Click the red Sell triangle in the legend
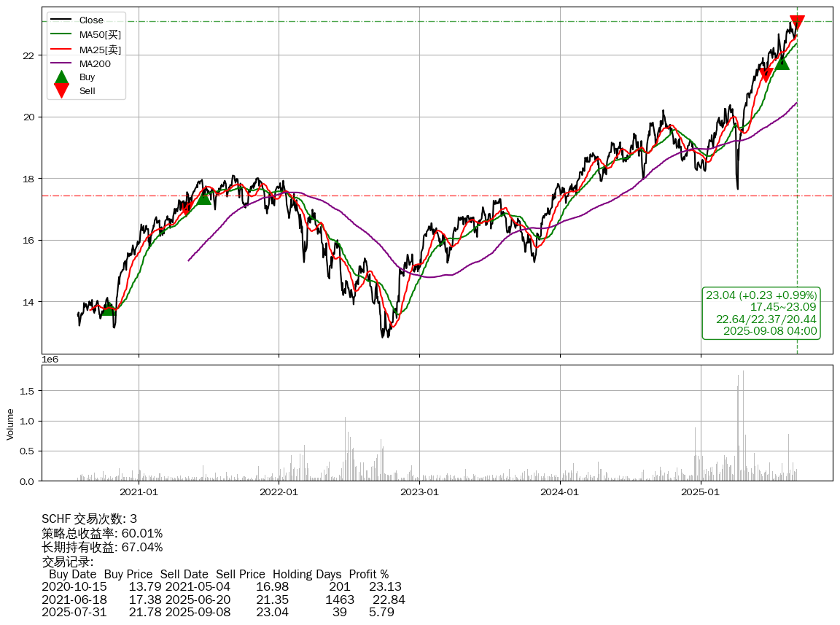This screenshot has width=840, height=625. [x=62, y=90]
